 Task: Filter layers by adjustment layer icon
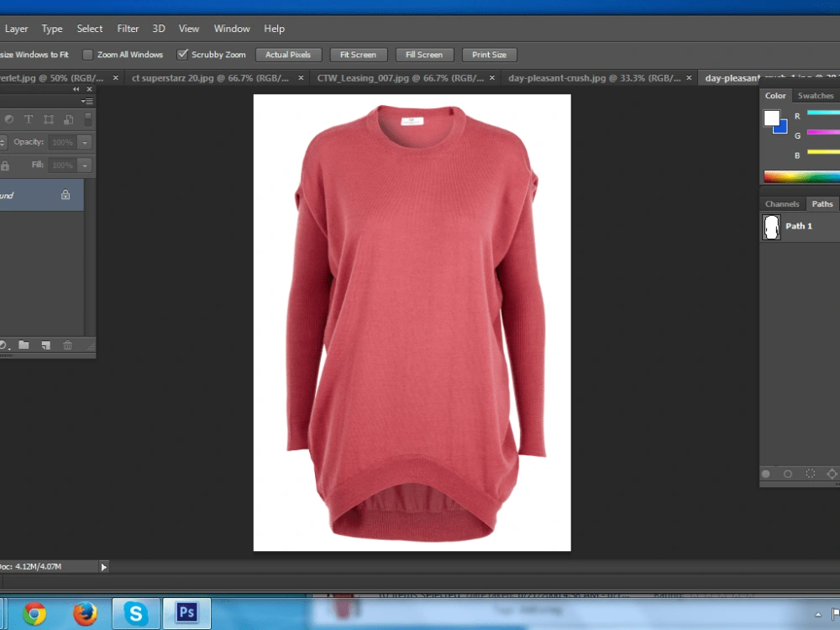(9, 119)
